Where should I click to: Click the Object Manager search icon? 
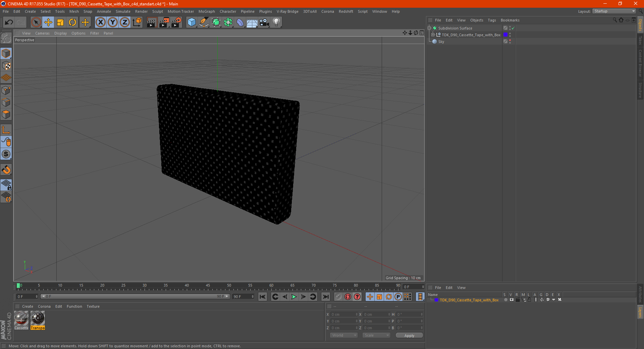pyautogui.click(x=615, y=20)
